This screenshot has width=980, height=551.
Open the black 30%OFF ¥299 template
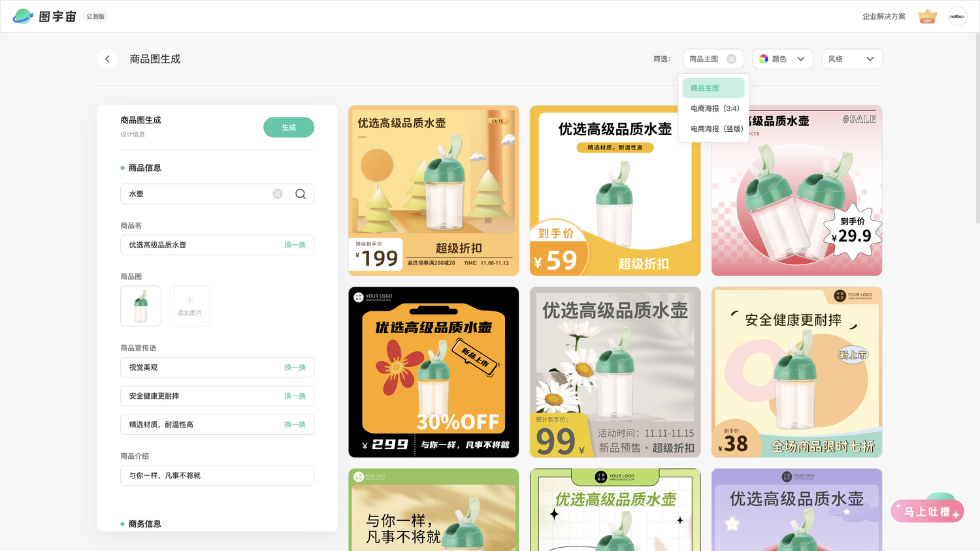pyautogui.click(x=434, y=372)
